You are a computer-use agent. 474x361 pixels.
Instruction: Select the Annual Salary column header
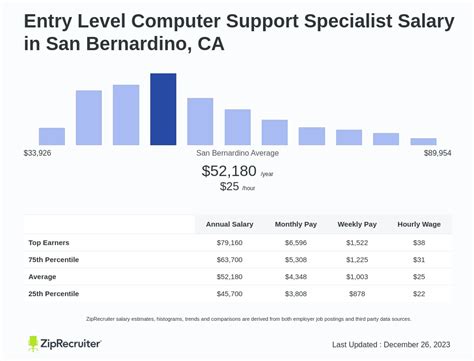click(x=229, y=224)
